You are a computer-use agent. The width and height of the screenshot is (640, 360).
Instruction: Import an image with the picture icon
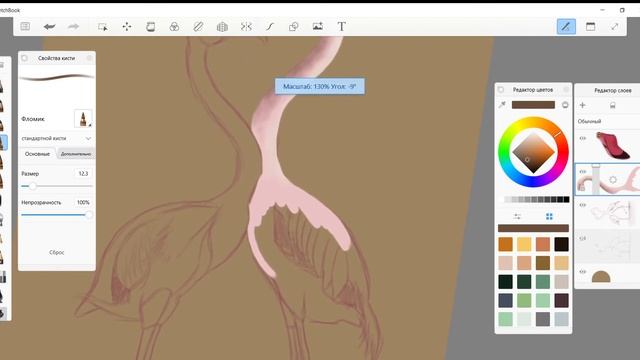click(318, 27)
